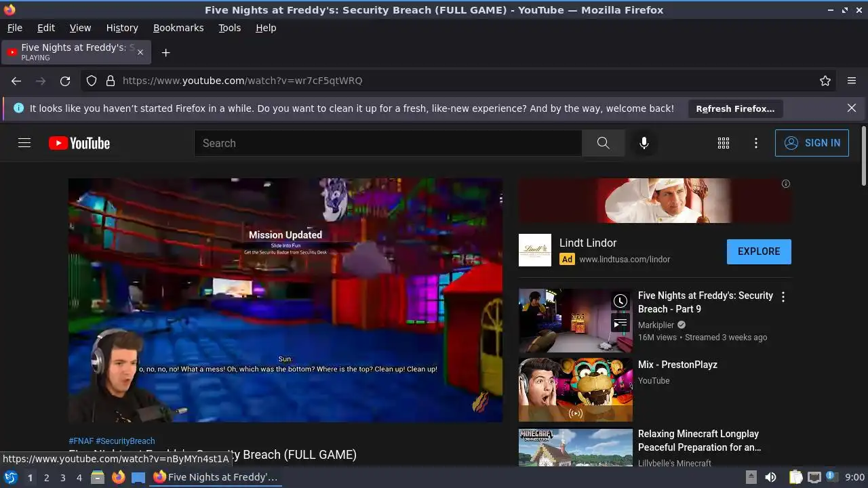868x488 pixels.
Task: Open clipboard manager tray icon
Action: [x=796, y=477]
